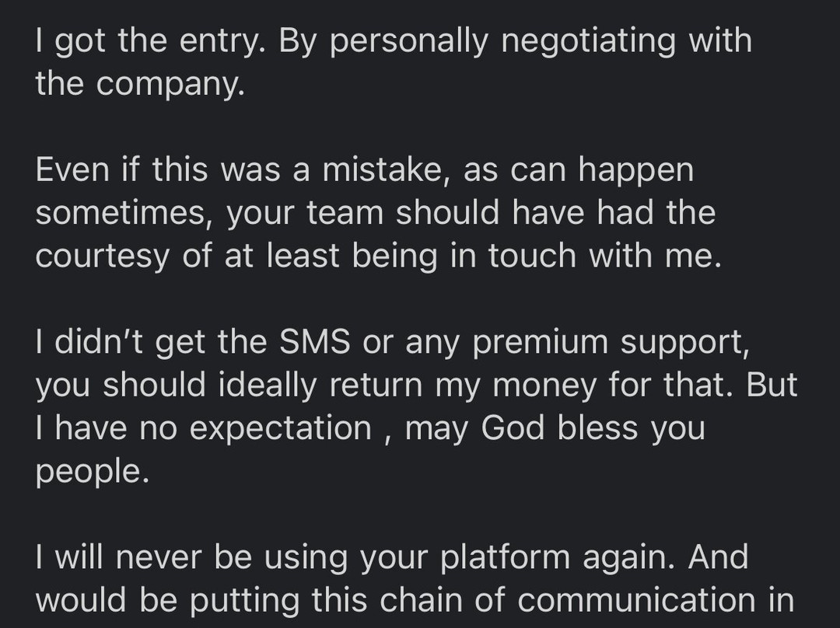
Task: Click the word "negotiating" in first paragraph
Action: [589, 40]
